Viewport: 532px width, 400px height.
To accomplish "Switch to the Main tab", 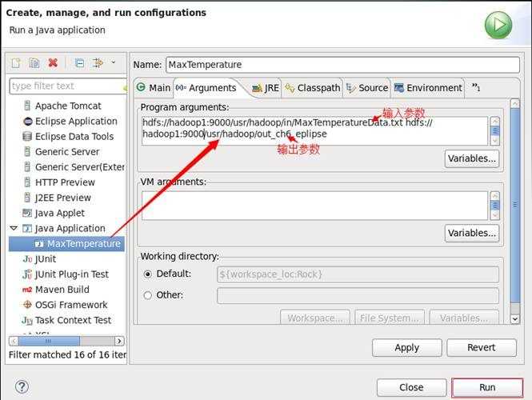I will point(154,88).
